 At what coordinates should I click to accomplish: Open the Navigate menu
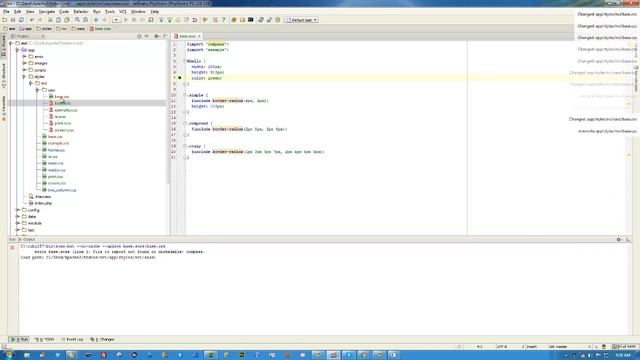coord(47,12)
